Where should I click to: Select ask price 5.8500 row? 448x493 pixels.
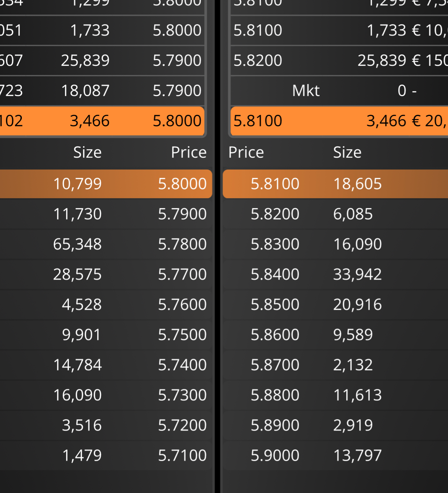coord(335,305)
